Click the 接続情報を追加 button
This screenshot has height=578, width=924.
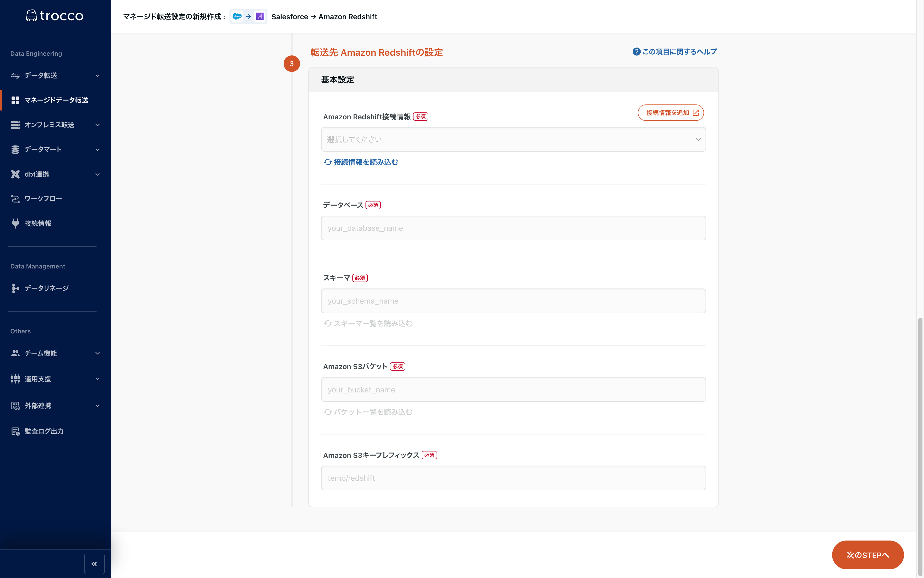670,113
